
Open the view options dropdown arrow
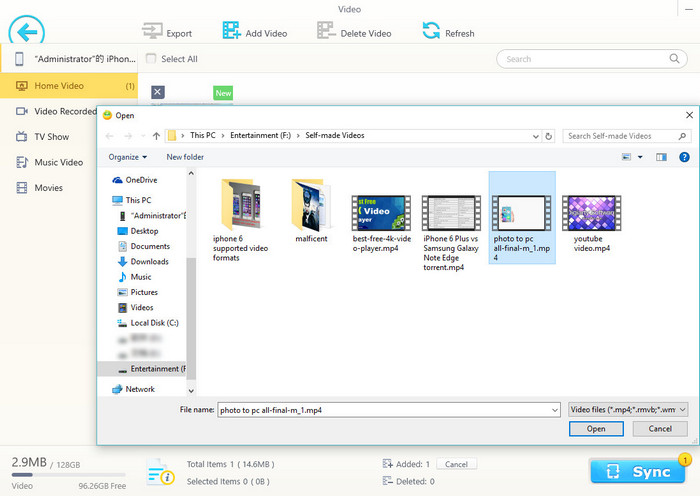point(640,157)
